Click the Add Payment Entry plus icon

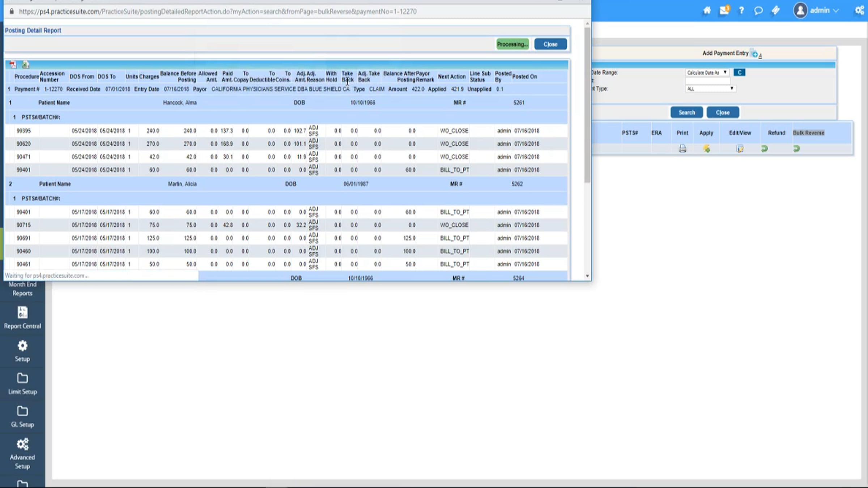click(755, 54)
